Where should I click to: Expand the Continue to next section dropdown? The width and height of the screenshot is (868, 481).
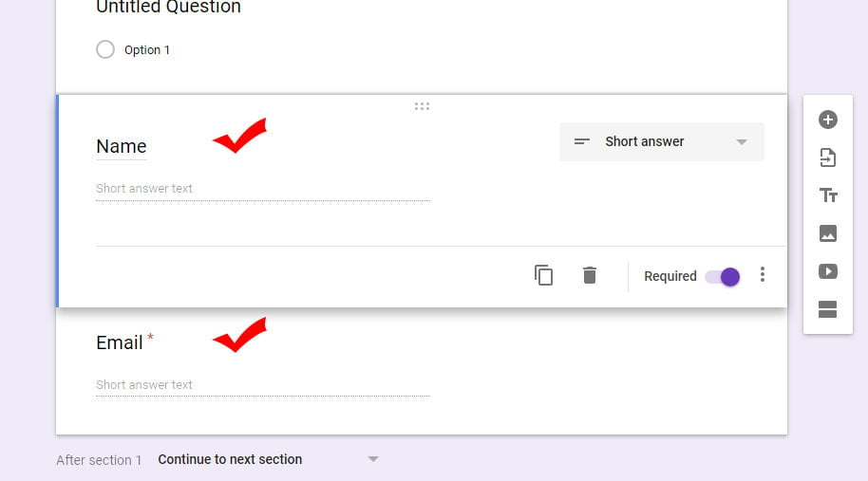(x=269, y=459)
